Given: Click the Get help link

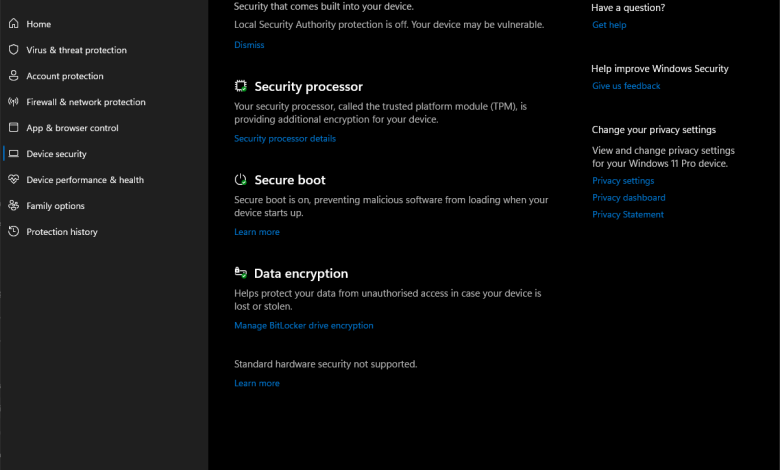Looking at the screenshot, I should [x=609, y=24].
